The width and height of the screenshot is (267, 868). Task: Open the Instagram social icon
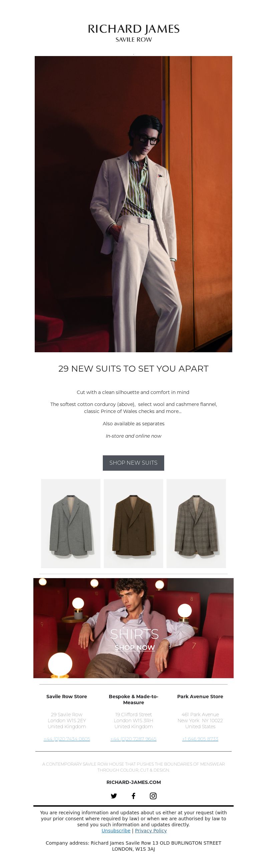pyautogui.click(x=153, y=796)
